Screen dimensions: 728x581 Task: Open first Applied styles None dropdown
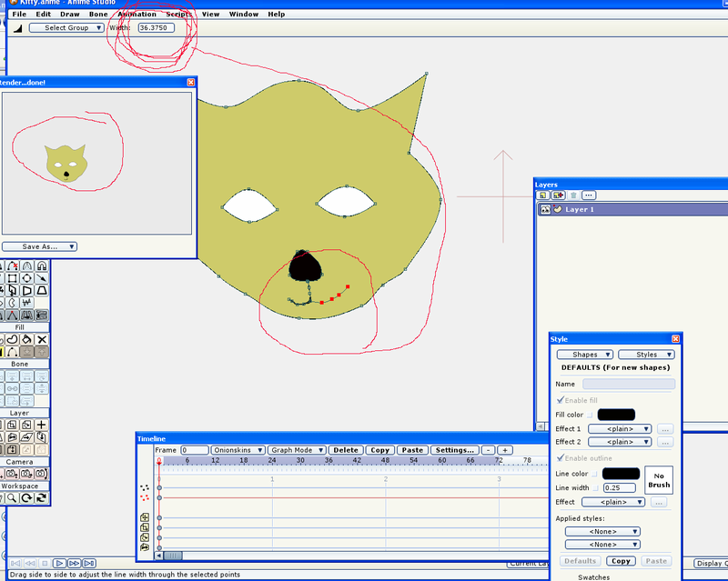[602, 531]
